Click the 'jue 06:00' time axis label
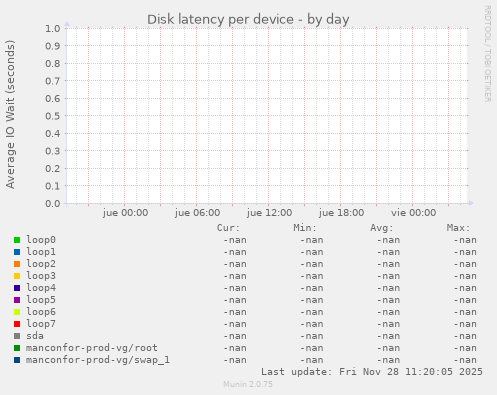The height and width of the screenshot is (395, 497). click(197, 213)
